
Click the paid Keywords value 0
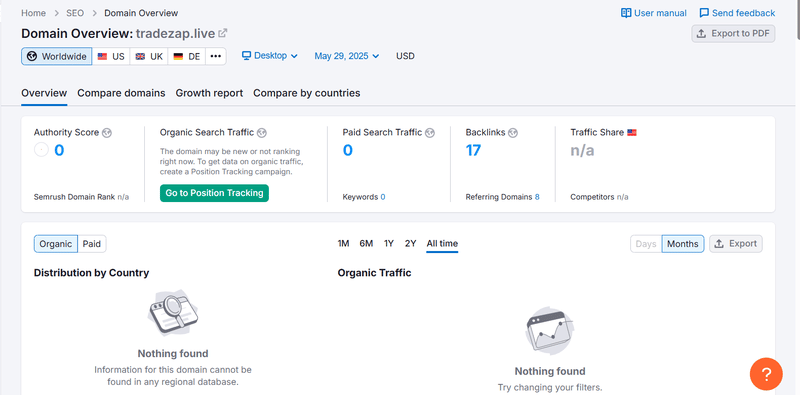click(383, 197)
